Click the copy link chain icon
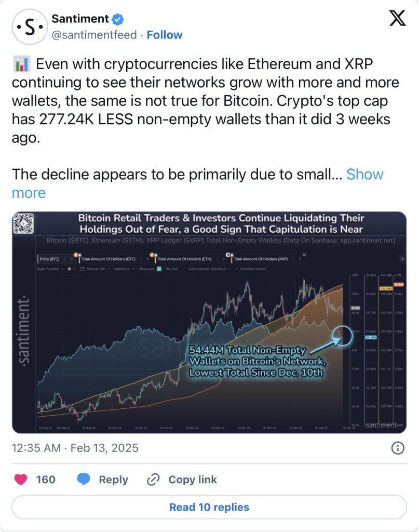 153,480
